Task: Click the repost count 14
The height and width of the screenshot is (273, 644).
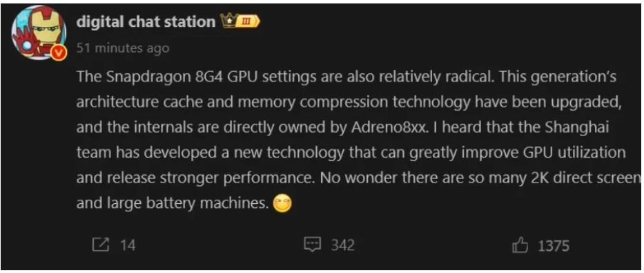Action: [128, 245]
